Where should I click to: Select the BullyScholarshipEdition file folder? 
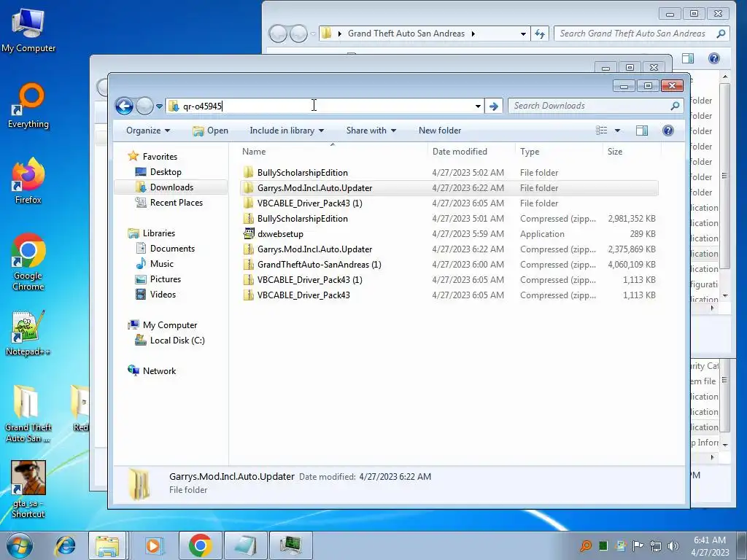449,172
